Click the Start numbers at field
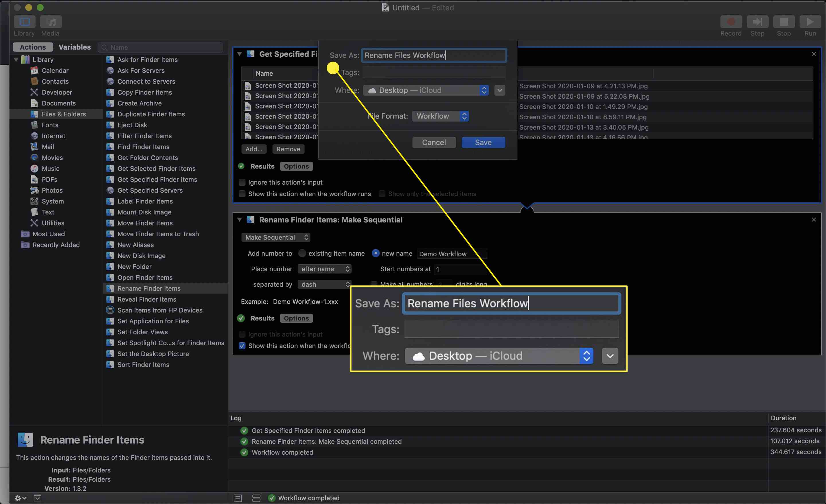This screenshot has width=826, height=504. tap(461, 269)
